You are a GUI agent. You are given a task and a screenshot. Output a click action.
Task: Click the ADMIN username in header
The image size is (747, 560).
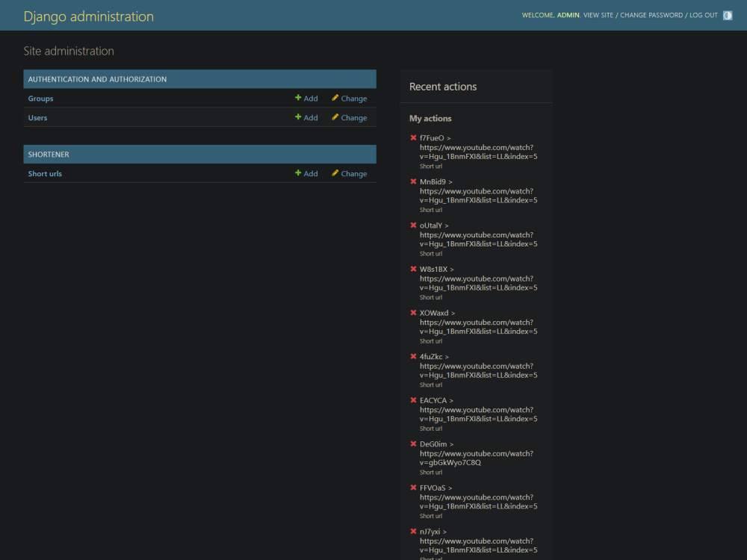[568, 15]
